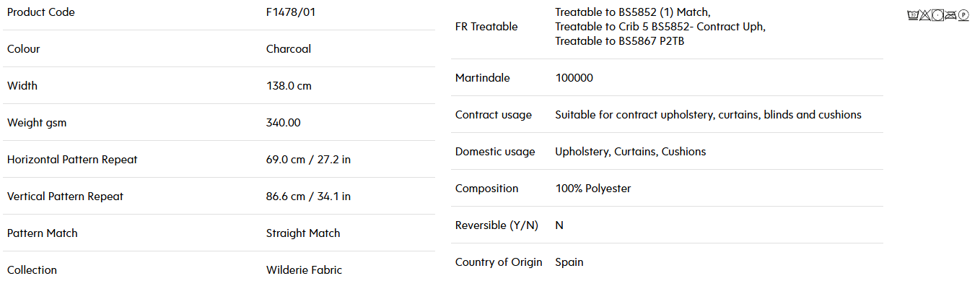The height and width of the screenshot is (289, 980).
Task: Click the do not bleach triangle icon
Action: (925, 15)
